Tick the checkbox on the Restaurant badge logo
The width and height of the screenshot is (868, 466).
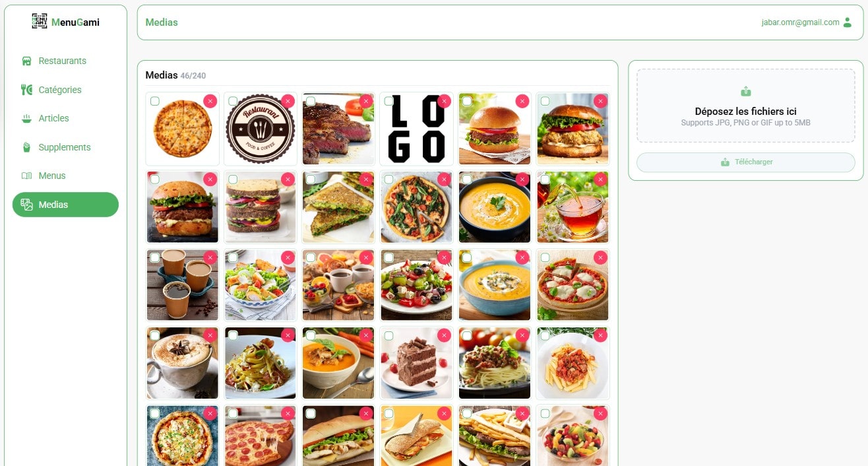coord(233,101)
